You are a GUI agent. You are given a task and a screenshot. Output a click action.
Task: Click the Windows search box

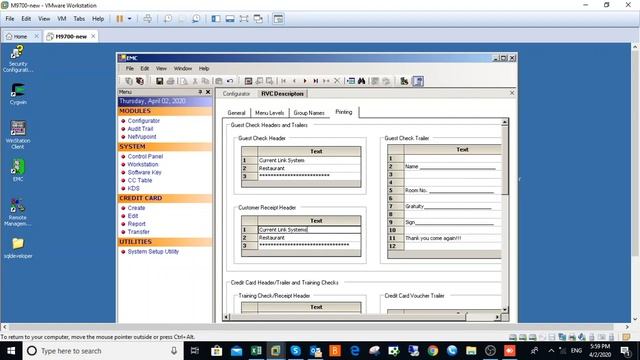point(102,351)
